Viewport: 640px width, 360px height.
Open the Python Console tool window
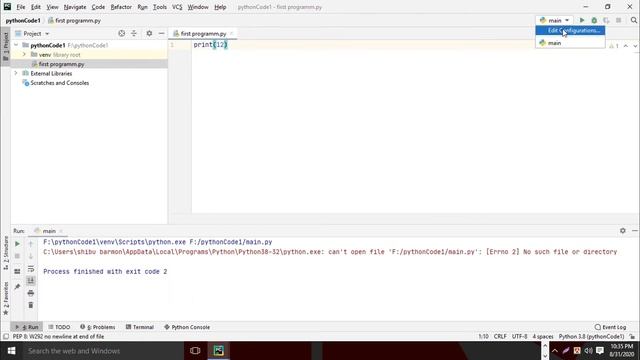pos(187,327)
